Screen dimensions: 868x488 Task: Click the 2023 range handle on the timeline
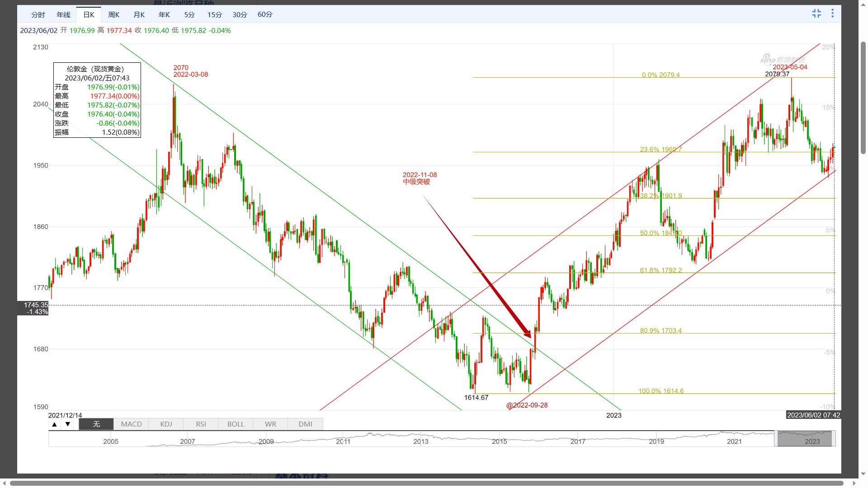pos(804,438)
